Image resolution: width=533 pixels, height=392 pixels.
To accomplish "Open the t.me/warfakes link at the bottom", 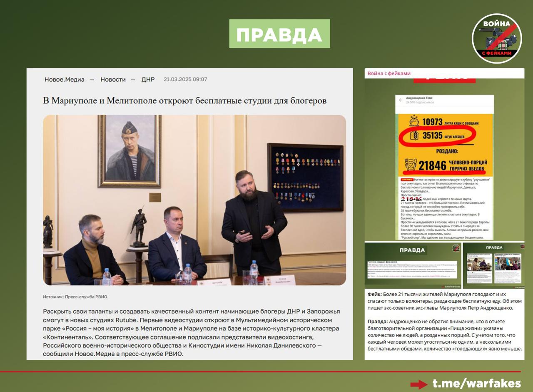I will (x=476, y=383).
